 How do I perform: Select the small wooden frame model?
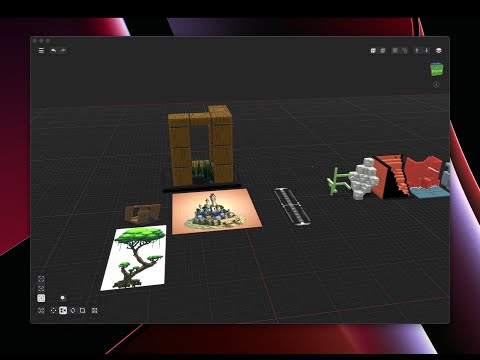(x=142, y=213)
